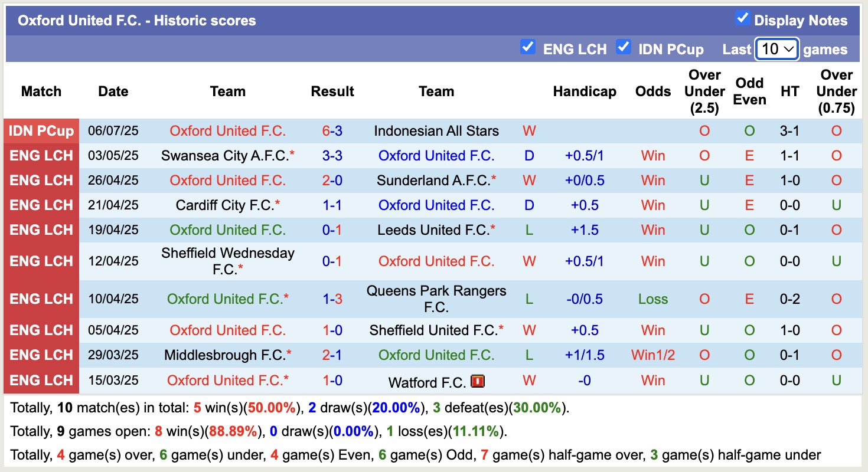868x472 pixels.
Task: Click the Oxford United F.C. Historic scores title
Action: click(138, 20)
